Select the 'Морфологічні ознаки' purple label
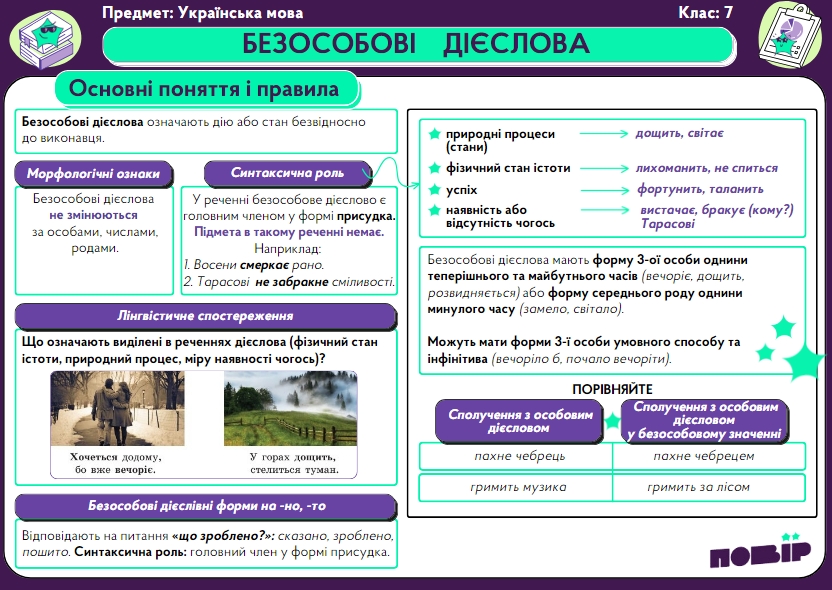Screen dimensions: 832x590 pos(93,173)
